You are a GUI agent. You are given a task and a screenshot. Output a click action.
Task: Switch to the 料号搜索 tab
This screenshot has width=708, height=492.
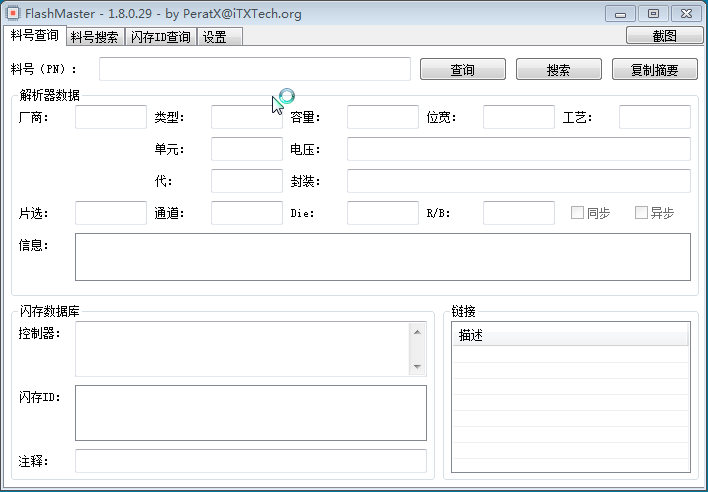click(96, 37)
